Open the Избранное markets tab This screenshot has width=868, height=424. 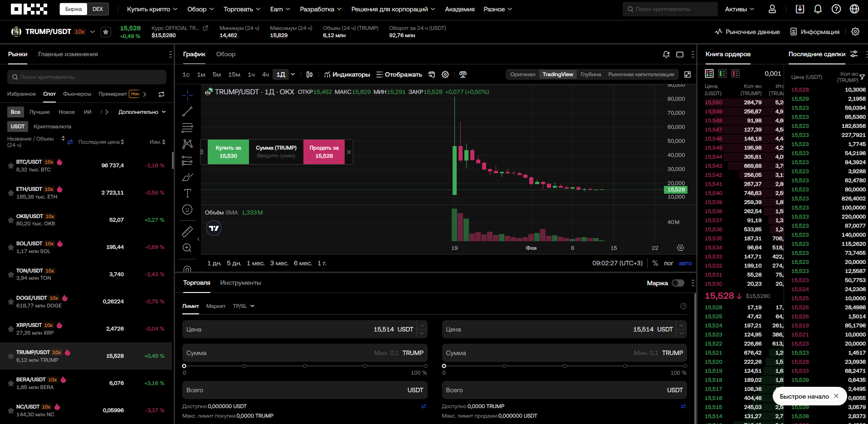21,94
